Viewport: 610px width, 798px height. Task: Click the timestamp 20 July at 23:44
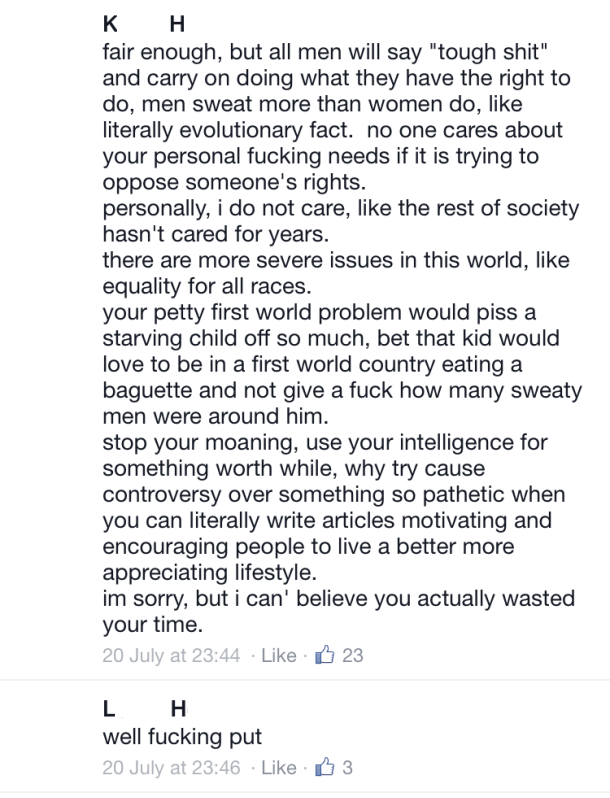(171, 655)
